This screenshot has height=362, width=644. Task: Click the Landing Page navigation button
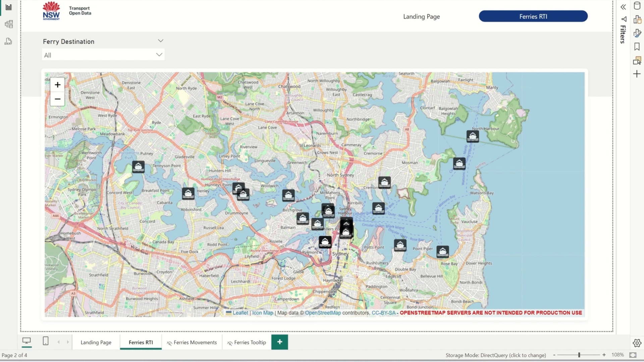tap(421, 16)
